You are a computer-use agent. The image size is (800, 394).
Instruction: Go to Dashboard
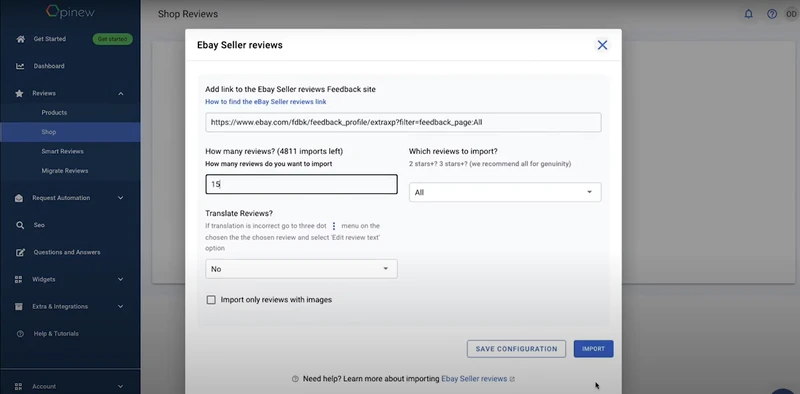click(x=49, y=66)
